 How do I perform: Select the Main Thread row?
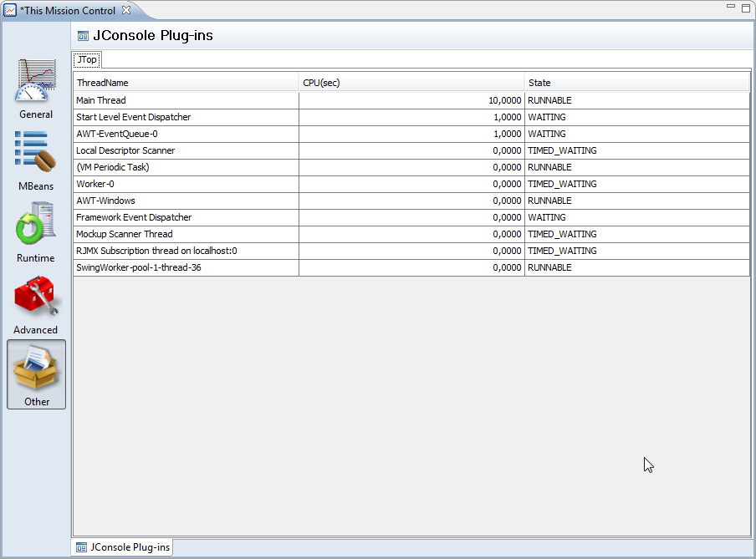click(x=411, y=100)
